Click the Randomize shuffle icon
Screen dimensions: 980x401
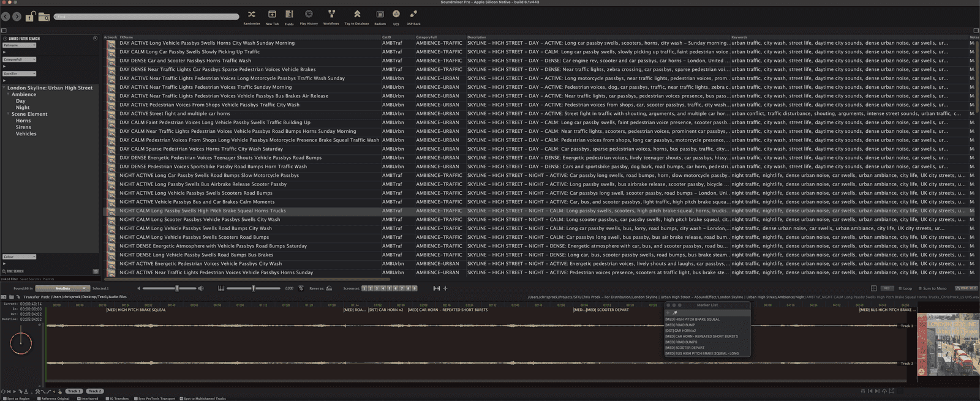251,14
